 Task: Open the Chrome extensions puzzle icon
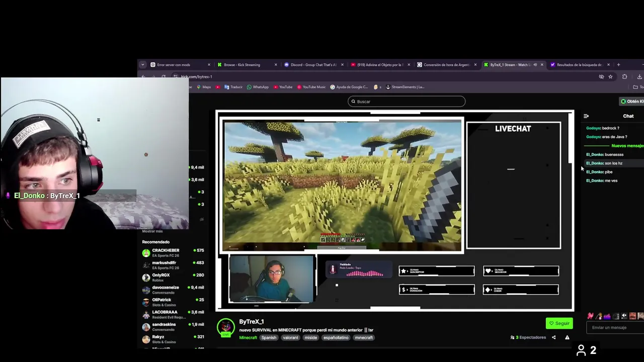(624, 76)
